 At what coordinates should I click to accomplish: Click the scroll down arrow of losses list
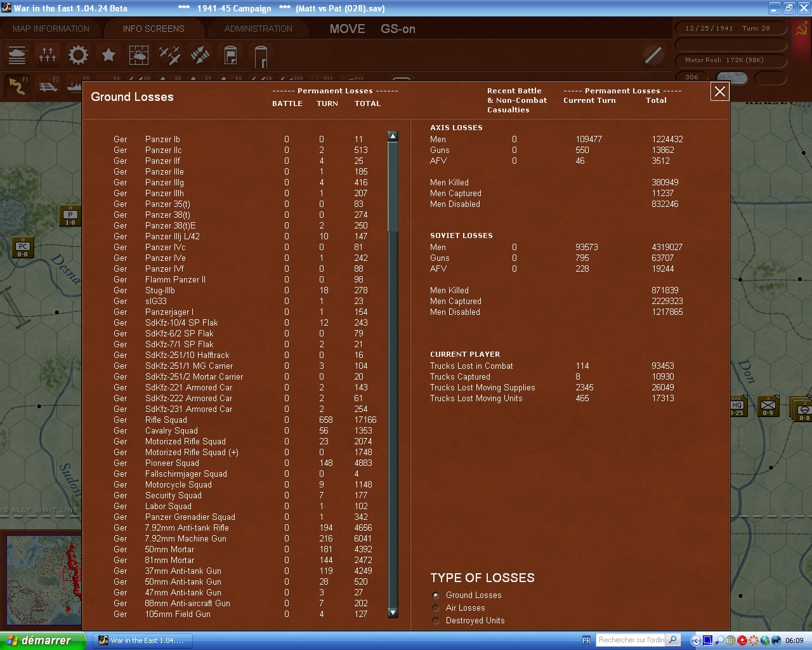click(393, 613)
